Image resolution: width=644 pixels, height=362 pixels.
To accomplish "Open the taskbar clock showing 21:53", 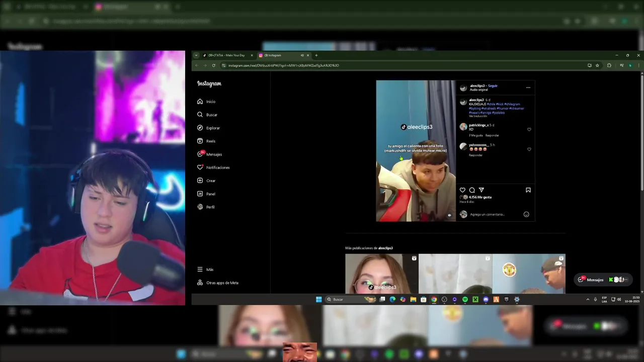I will [x=632, y=299].
